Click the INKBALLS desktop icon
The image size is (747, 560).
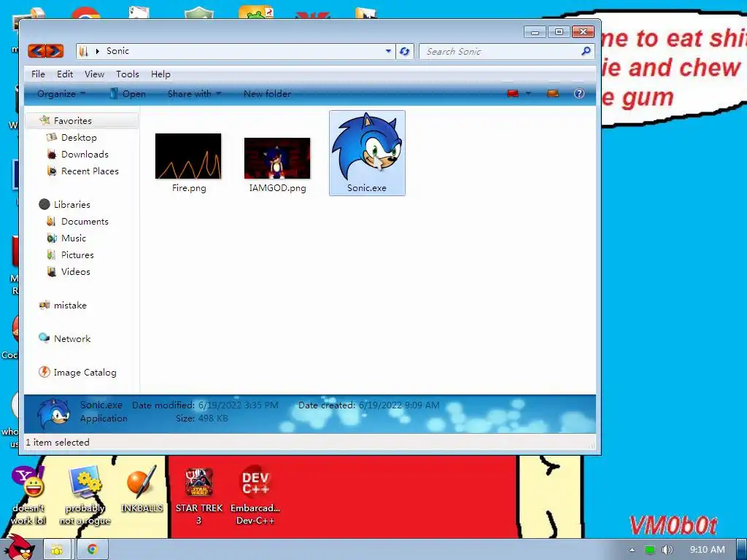point(142,489)
